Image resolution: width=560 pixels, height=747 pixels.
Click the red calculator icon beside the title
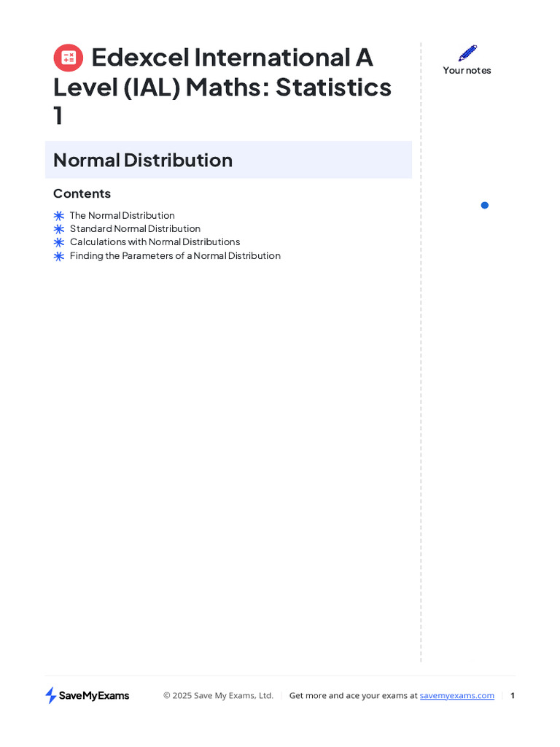coord(69,58)
